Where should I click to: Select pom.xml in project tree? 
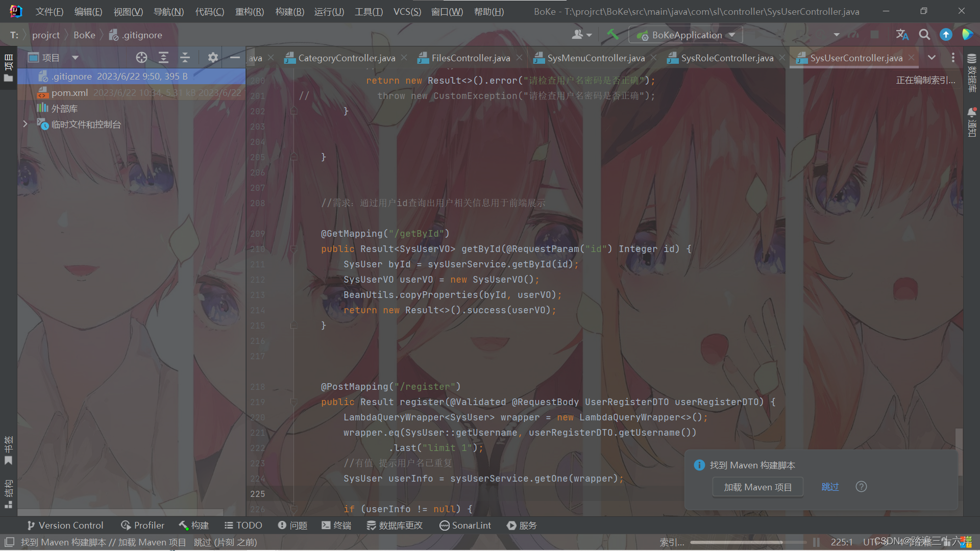(x=131, y=93)
